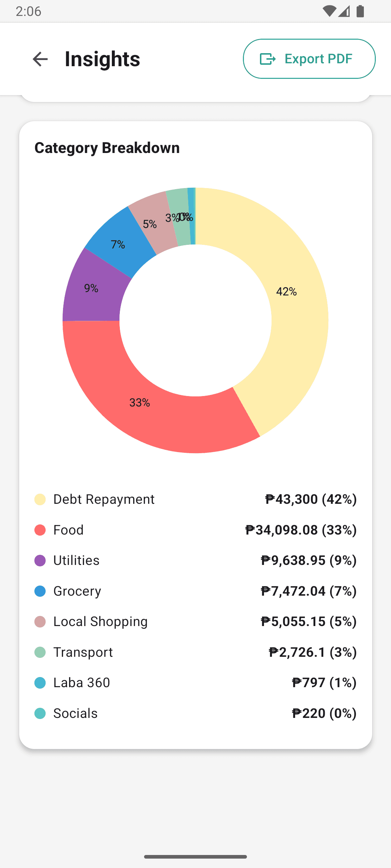Tap the Socials legend dot

40,714
